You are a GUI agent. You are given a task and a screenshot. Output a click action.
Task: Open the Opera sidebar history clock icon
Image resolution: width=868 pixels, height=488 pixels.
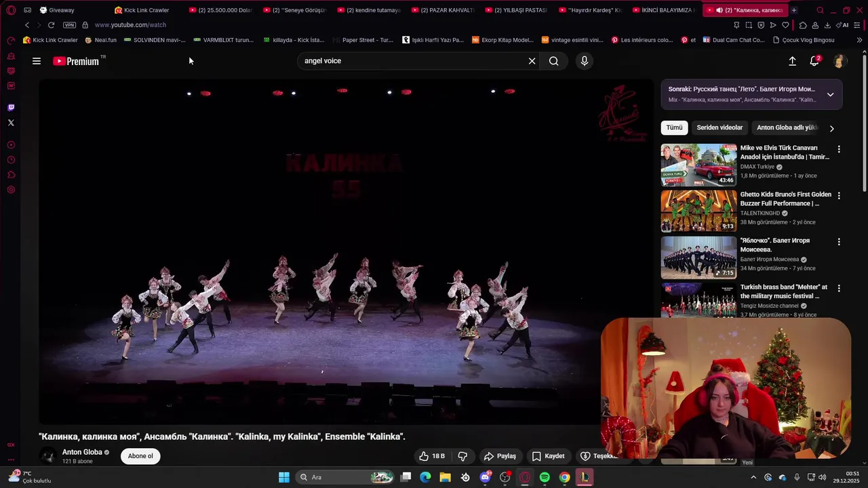pos(11,160)
